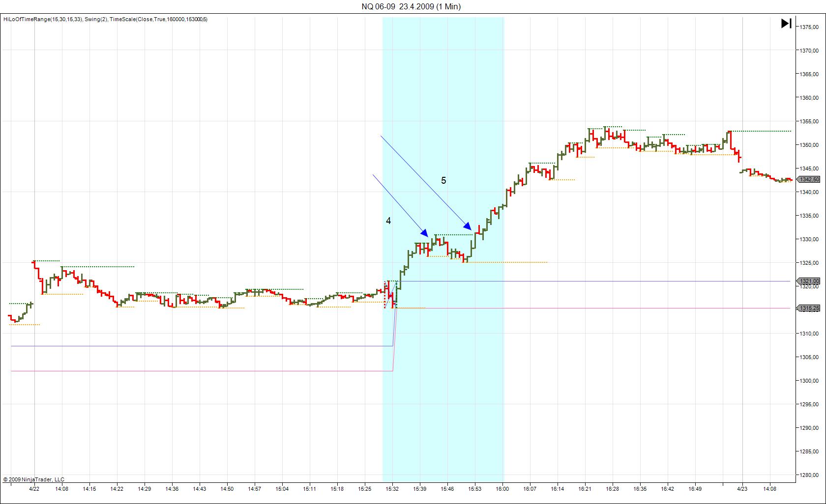Click the 15:32 time axis label
The height and width of the screenshot is (504, 826).
click(x=392, y=489)
